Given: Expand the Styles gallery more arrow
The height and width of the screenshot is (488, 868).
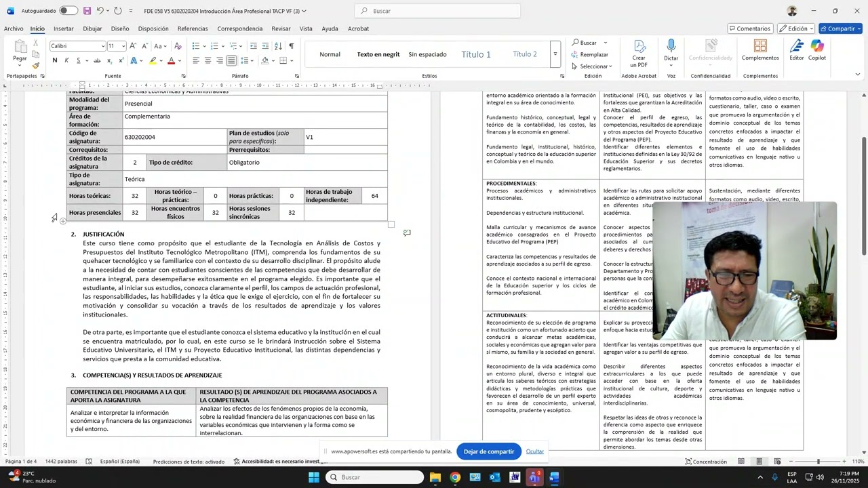Looking at the screenshot, I should point(555,54).
